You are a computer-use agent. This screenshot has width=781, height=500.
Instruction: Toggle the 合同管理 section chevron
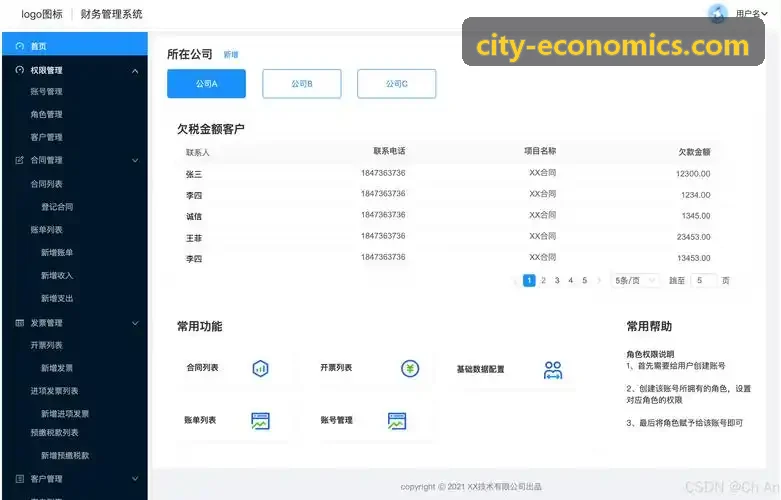[x=135, y=160]
